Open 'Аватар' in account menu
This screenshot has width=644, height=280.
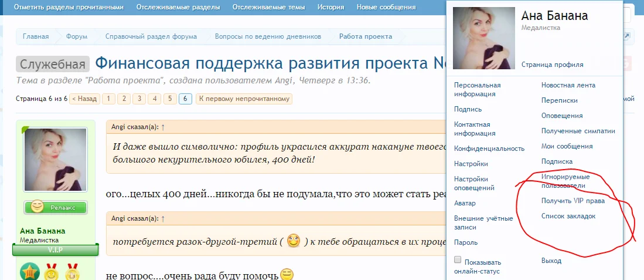465,203
